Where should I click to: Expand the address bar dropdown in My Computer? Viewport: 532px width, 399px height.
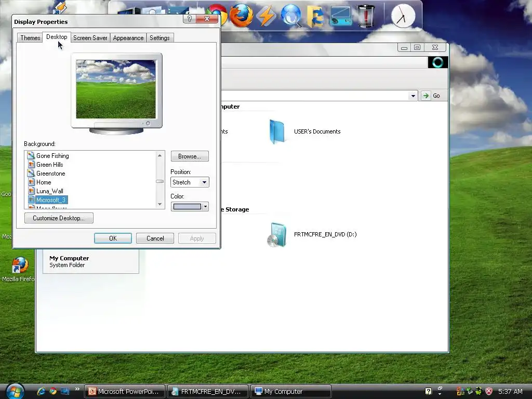pos(413,96)
